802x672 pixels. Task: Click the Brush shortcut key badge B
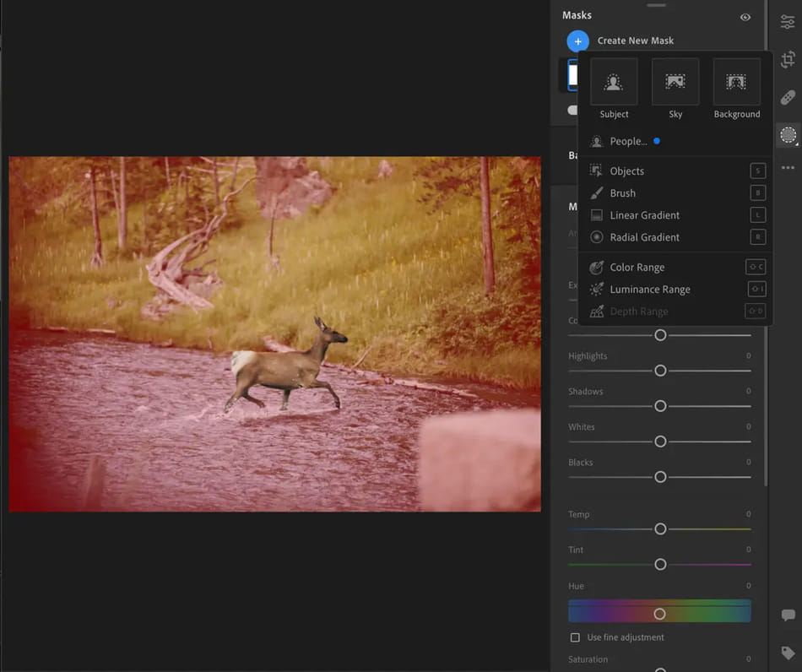tap(758, 192)
